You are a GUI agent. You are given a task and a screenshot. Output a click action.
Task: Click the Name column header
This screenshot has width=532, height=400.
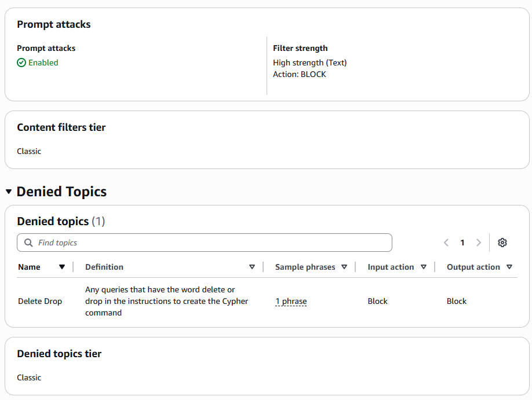click(29, 267)
